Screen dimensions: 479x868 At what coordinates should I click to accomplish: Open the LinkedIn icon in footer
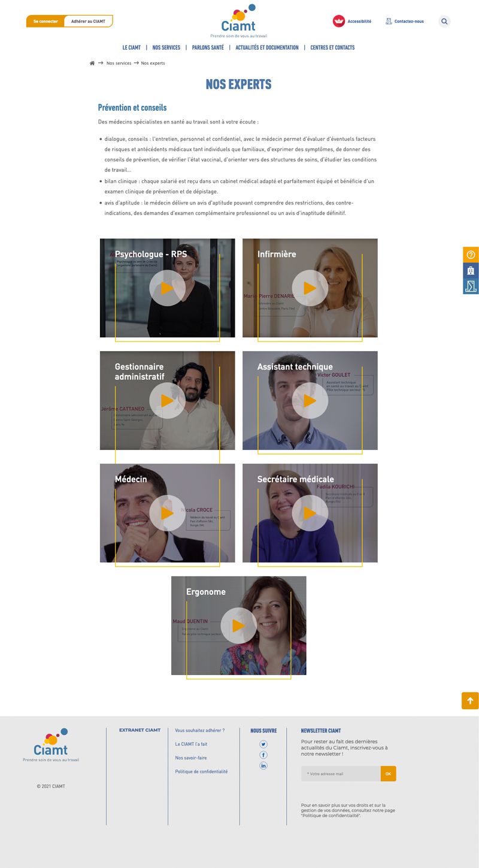tap(263, 766)
